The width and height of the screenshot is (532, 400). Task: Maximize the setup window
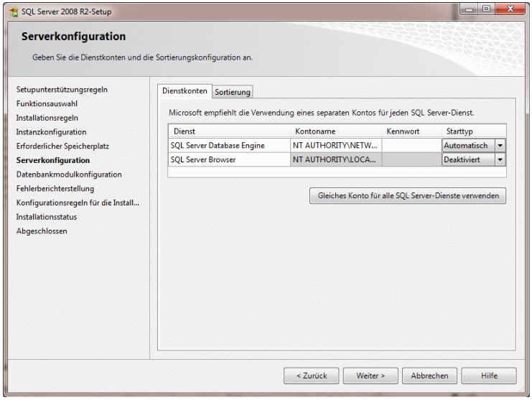pyautogui.click(x=486, y=9)
